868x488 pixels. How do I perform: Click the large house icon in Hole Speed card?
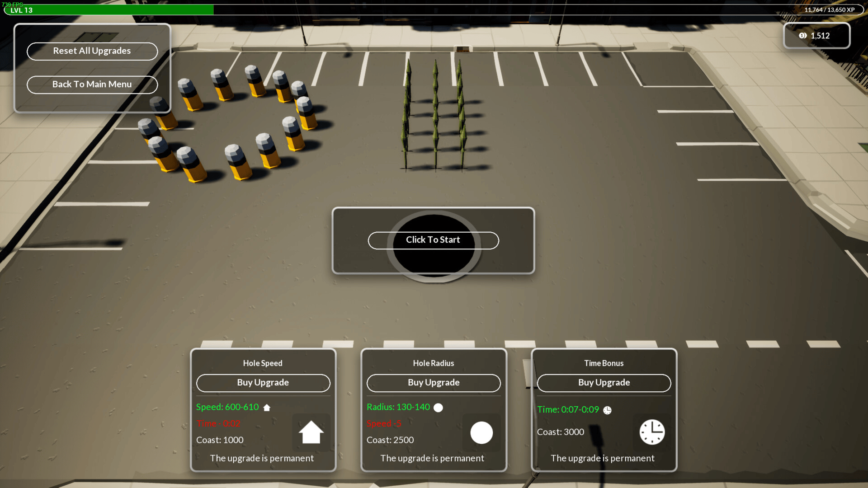point(311,432)
